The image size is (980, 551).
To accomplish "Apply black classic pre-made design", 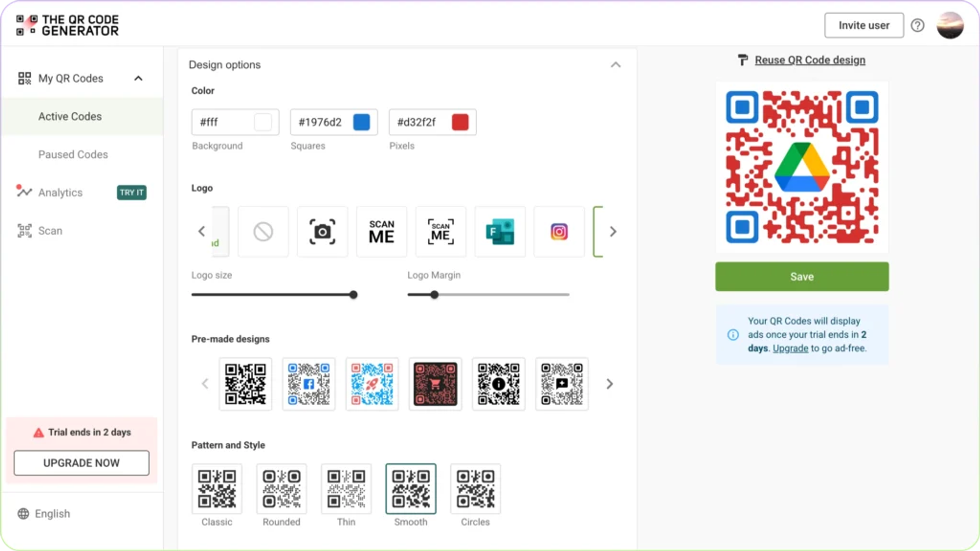I will 246,384.
